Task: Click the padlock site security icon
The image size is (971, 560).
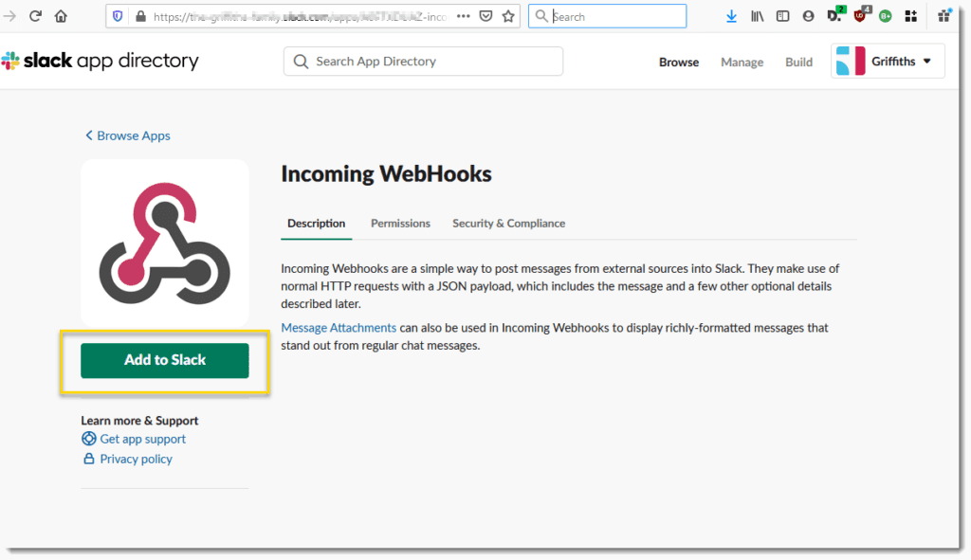Action: tap(140, 16)
